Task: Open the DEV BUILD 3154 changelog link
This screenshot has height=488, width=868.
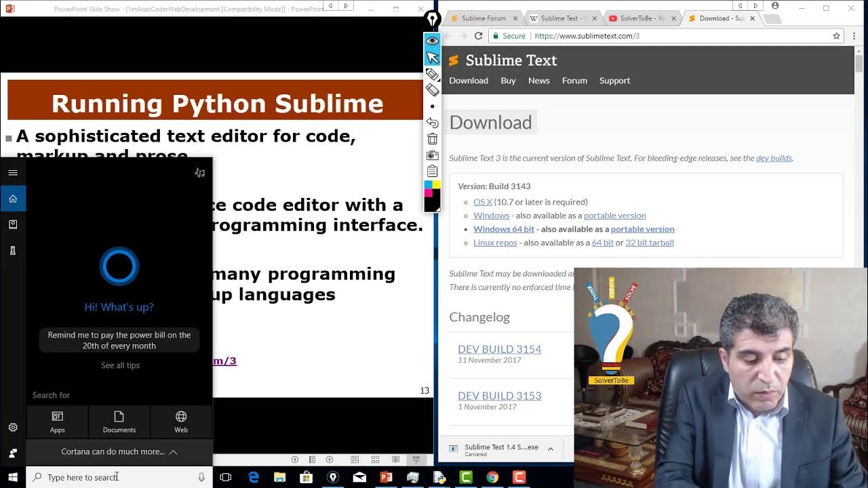Action: (499, 349)
